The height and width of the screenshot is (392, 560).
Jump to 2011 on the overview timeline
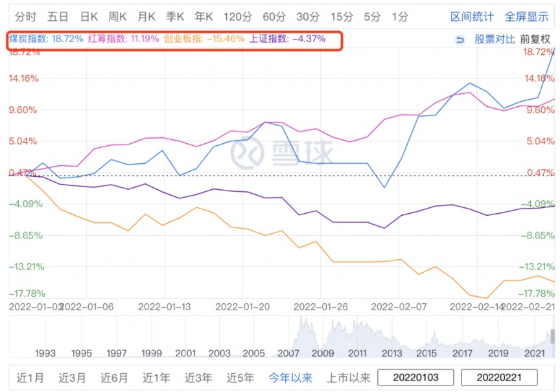[358, 353]
